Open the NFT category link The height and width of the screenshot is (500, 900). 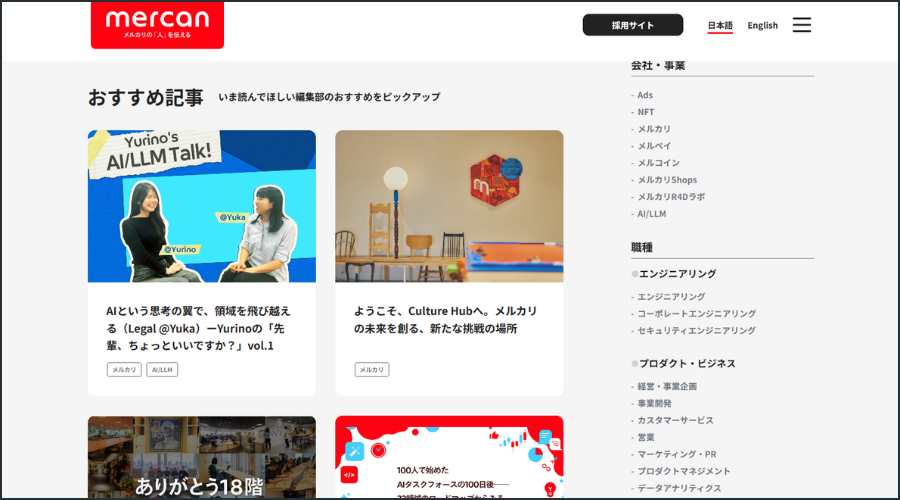click(646, 112)
